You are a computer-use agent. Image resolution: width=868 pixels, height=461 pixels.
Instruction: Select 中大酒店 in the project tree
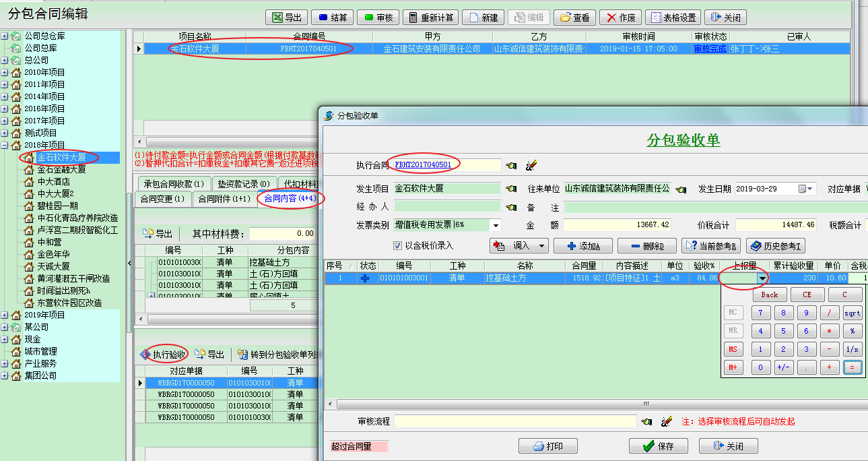coord(53,181)
